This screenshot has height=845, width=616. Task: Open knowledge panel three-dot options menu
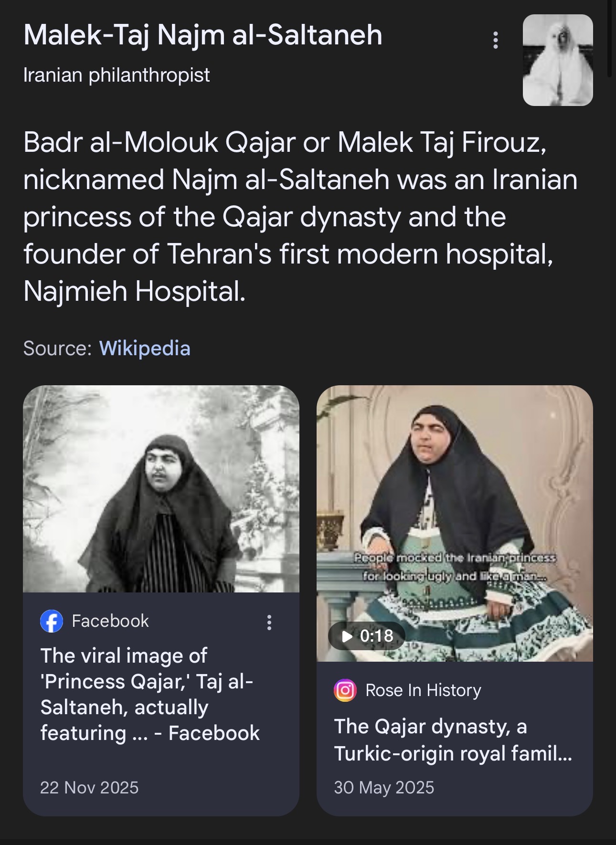pyautogui.click(x=496, y=41)
